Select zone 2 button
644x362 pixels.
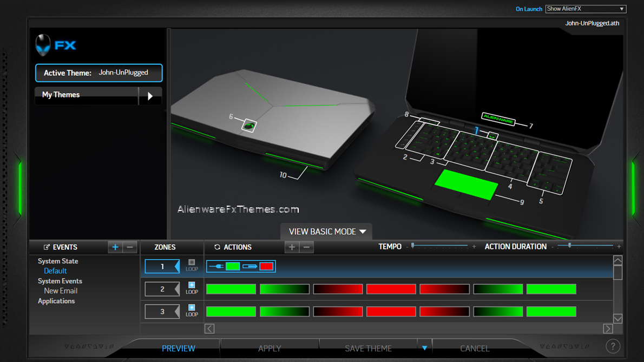[162, 289]
